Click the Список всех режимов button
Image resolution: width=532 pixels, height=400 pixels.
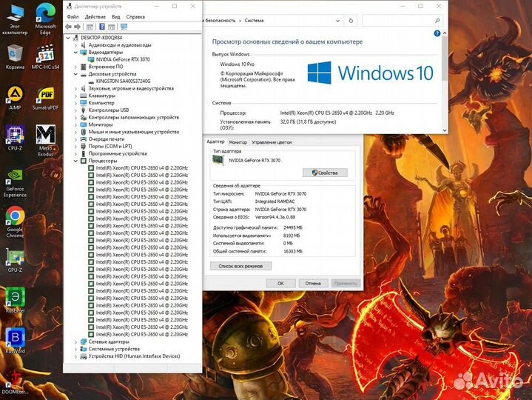pyautogui.click(x=240, y=266)
